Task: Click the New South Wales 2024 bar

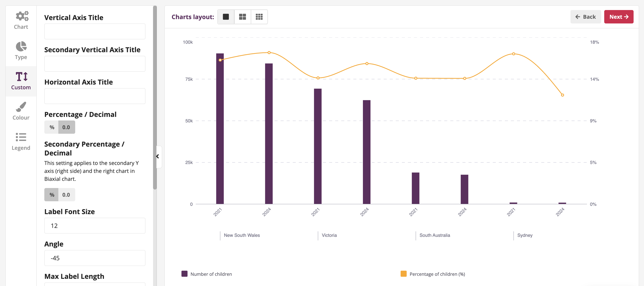Action: click(x=269, y=134)
